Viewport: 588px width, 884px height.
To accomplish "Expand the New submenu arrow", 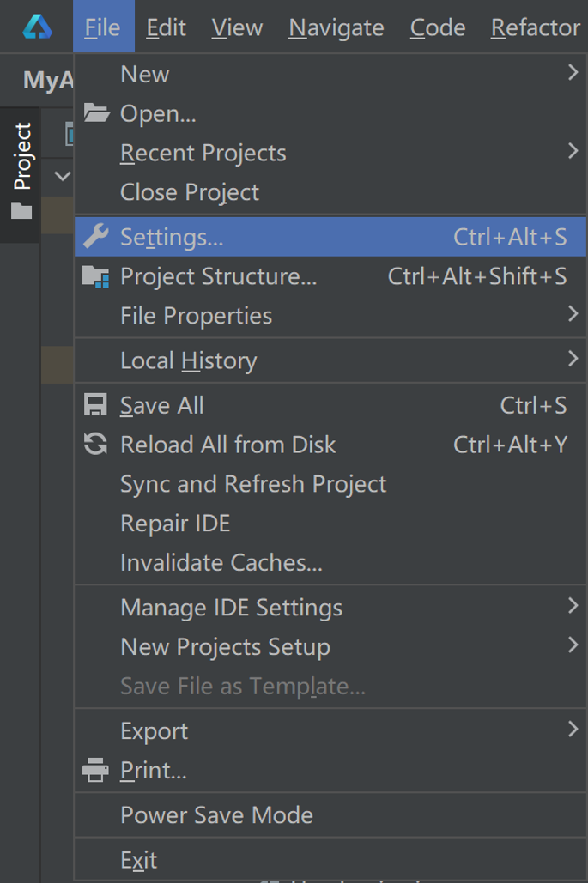I will click(573, 74).
